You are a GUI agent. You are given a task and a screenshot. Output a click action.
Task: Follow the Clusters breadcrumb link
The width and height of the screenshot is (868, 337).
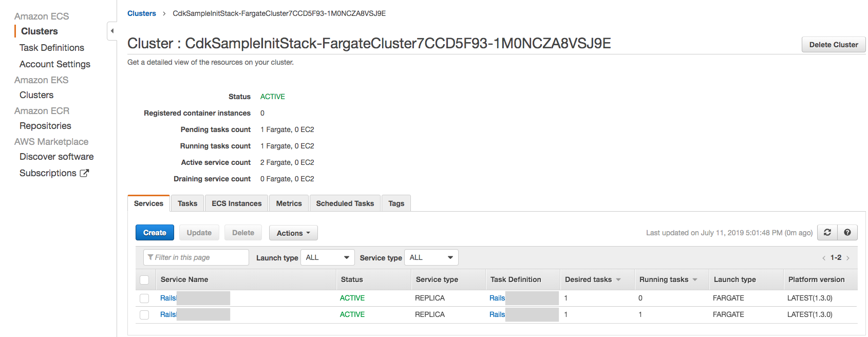pos(142,13)
